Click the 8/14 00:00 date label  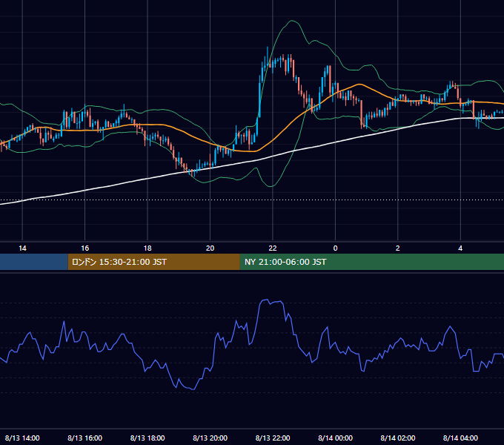[x=335, y=438]
